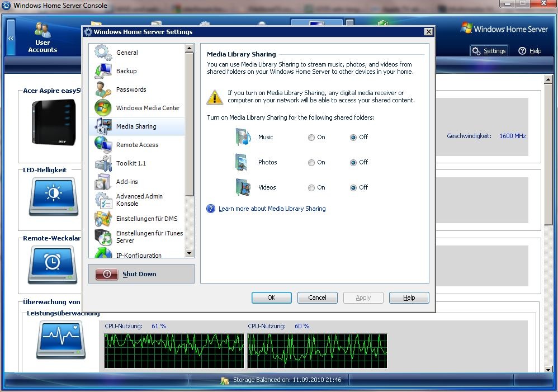Click the Passwords user-key icon
This screenshot has height=392, width=558.
pos(103,89)
